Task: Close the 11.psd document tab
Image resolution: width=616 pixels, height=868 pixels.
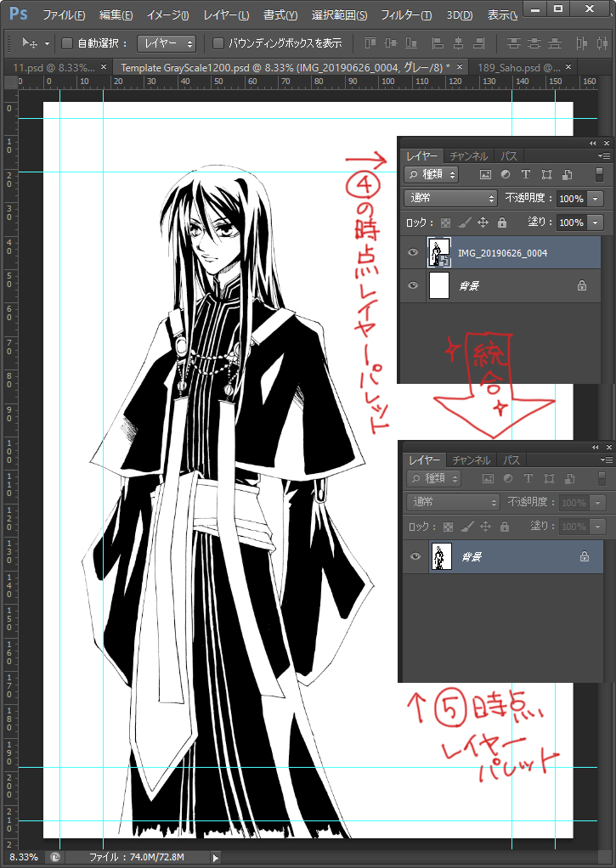Action: 104,67
